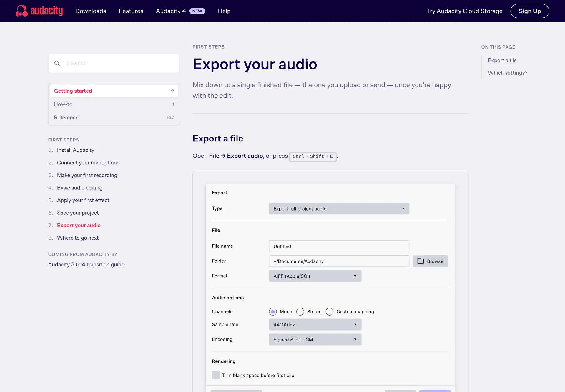Click the Browse folder button
Screen dimensions: 565x392
pos(430,261)
